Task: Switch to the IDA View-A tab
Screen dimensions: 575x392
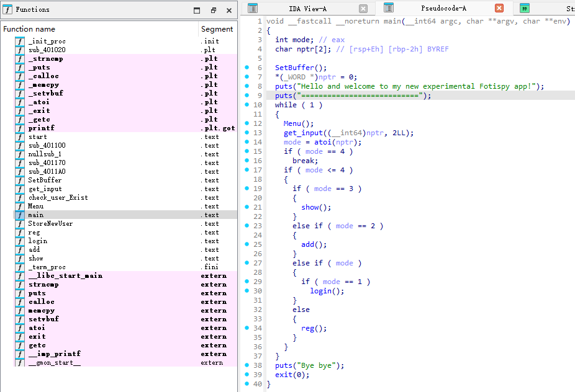Action: coord(307,9)
